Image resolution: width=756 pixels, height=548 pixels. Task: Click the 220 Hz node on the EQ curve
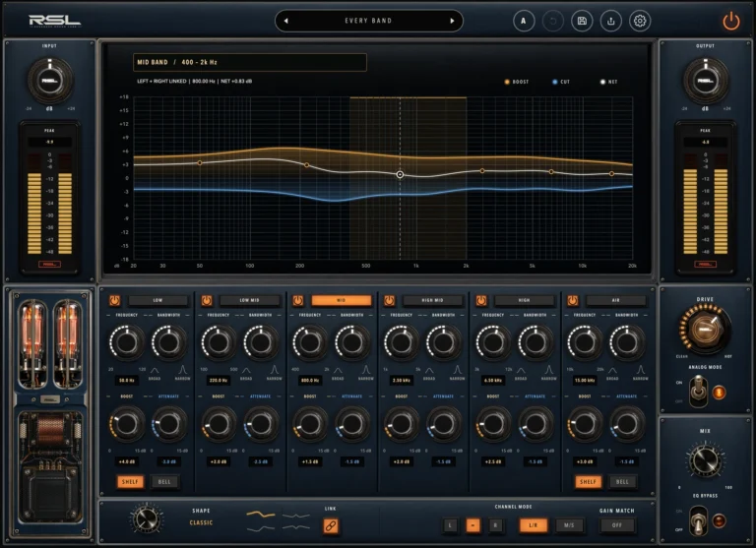[x=307, y=165]
